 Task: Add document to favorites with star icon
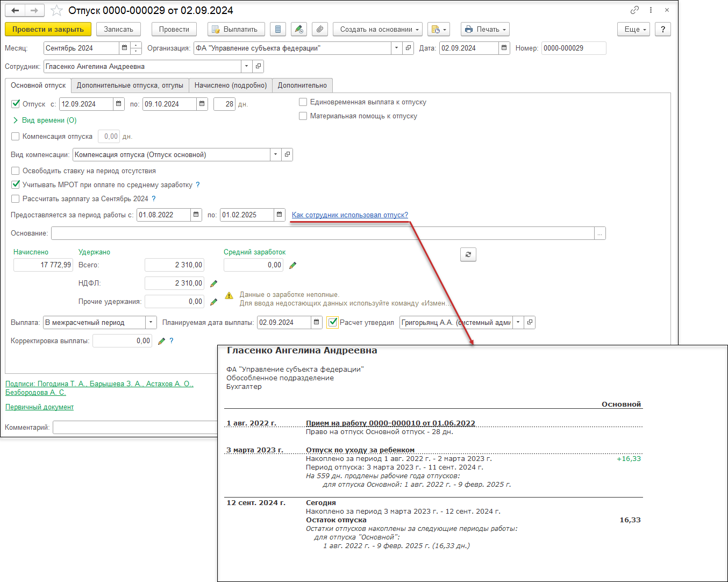56,10
